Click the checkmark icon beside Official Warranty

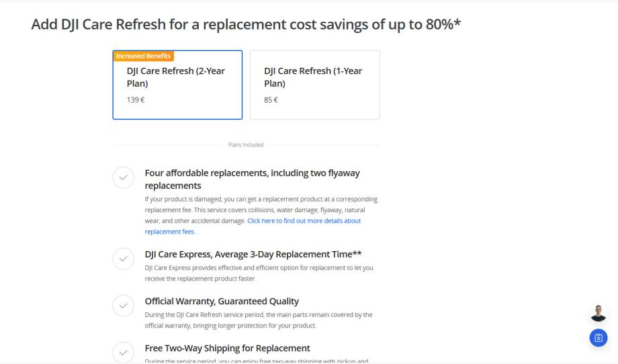point(122,306)
